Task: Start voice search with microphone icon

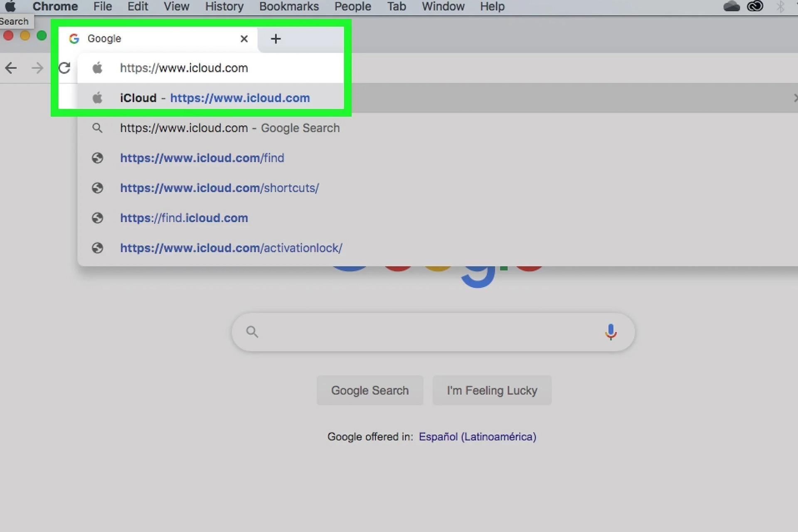Action: pyautogui.click(x=611, y=332)
